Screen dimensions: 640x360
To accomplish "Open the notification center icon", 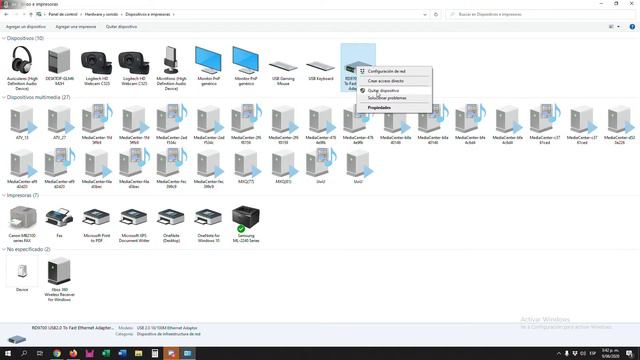I will click(x=629, y=353).
